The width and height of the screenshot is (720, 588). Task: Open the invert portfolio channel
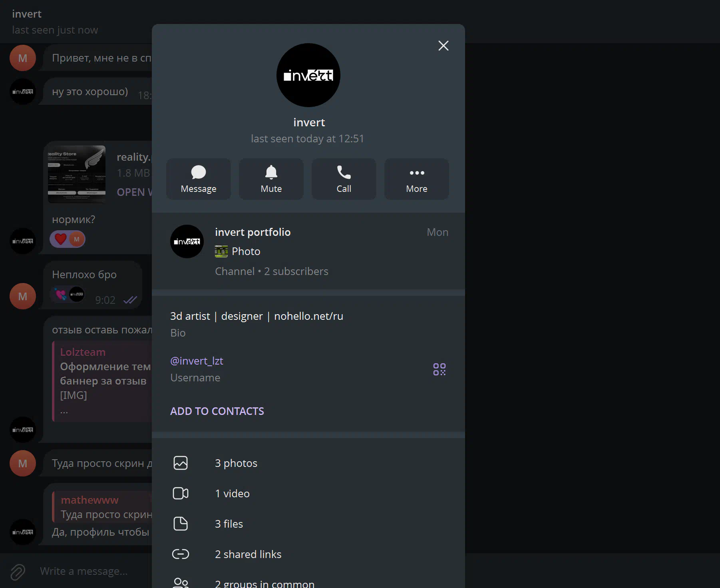point(308,251)
